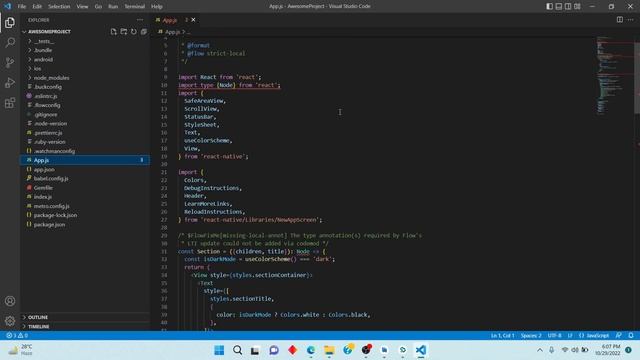Image resolution: width=640 pixels, height=360 pixels.
Task: Expand the .bundle folder
Action: click(x=43, y=50)
